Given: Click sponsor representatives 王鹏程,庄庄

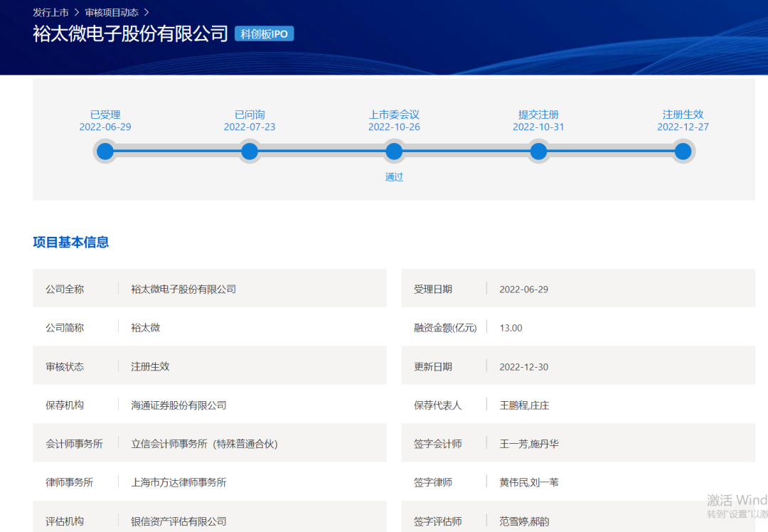Looking at the screenshot, I should click(x=524, y=405).
